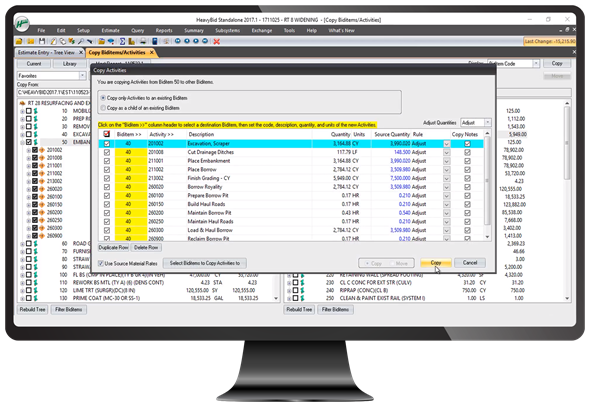Click the go-to-last blue arrow icon

point(205,41)
